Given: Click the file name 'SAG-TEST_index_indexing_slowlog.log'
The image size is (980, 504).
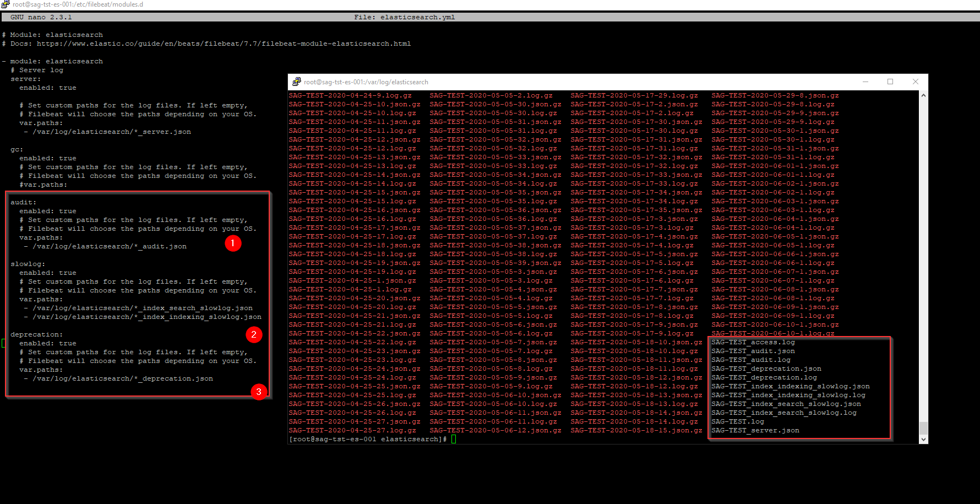Looking at the screenshot, I should point(788,395).
